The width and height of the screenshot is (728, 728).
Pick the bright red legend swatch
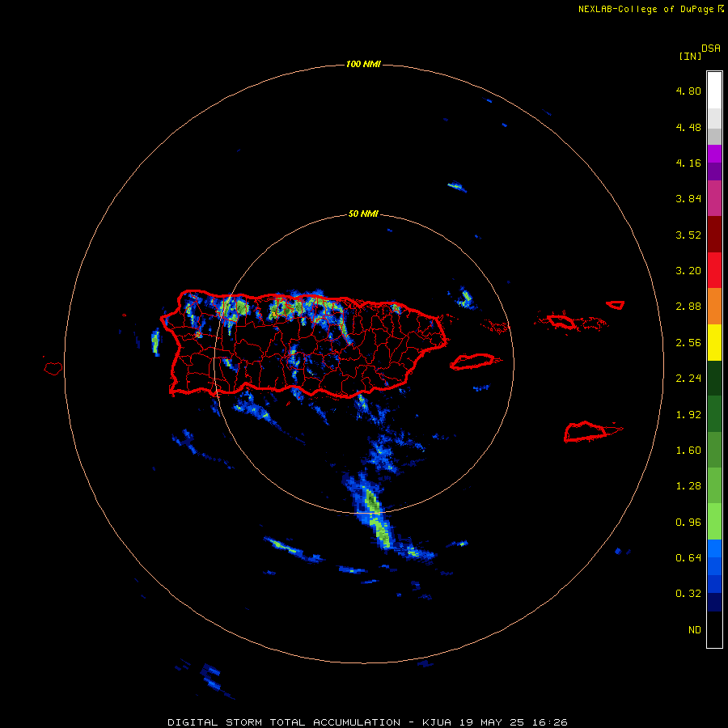point(714,270)
